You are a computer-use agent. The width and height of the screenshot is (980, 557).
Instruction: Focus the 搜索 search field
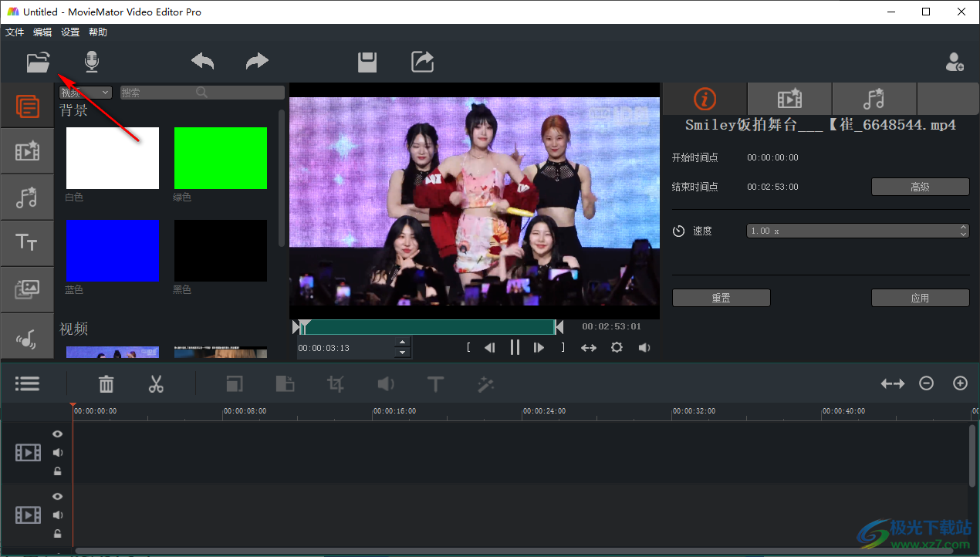point(202,93)
